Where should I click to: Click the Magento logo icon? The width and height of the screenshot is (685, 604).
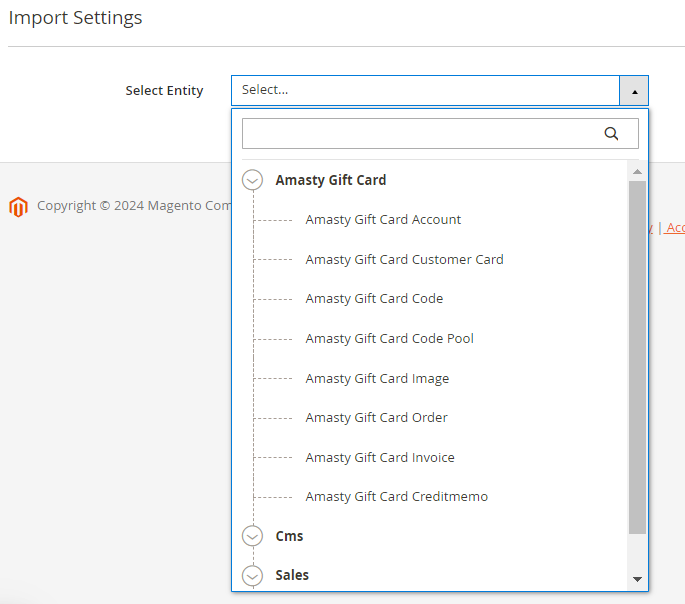pyautogui.click(x=18, y=207)
